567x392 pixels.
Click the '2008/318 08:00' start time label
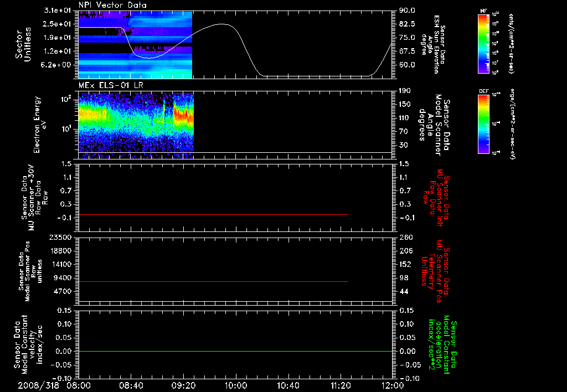pos(55,386)
